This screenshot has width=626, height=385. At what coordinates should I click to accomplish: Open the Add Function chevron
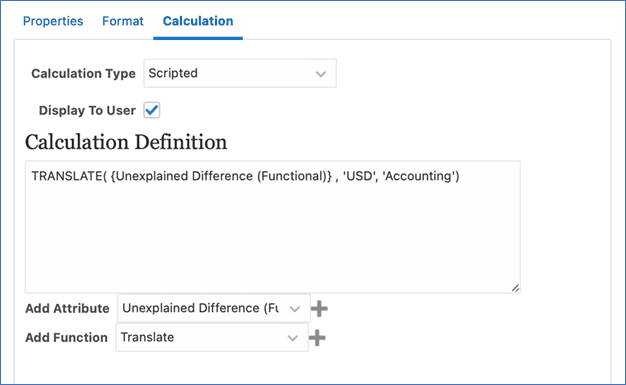pyautogui.click(x=293, y=338)
